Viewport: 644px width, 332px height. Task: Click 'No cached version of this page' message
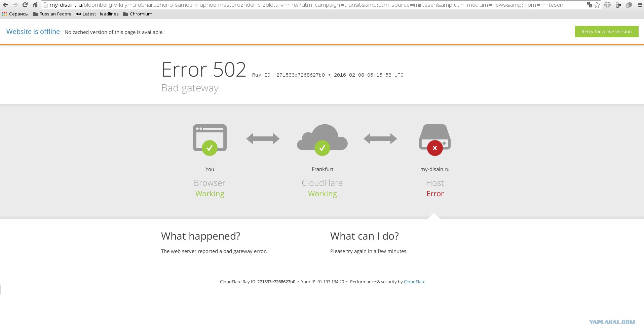pos(114,32)
